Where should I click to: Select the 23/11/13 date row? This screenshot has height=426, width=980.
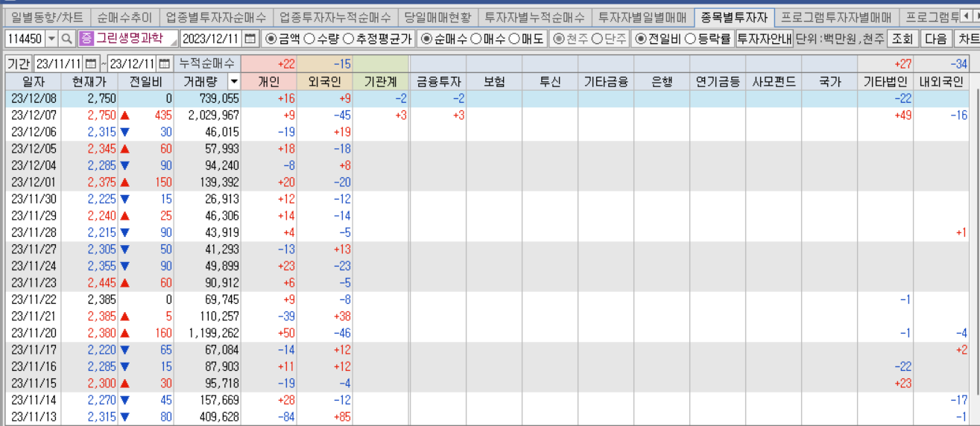point(487,417)
